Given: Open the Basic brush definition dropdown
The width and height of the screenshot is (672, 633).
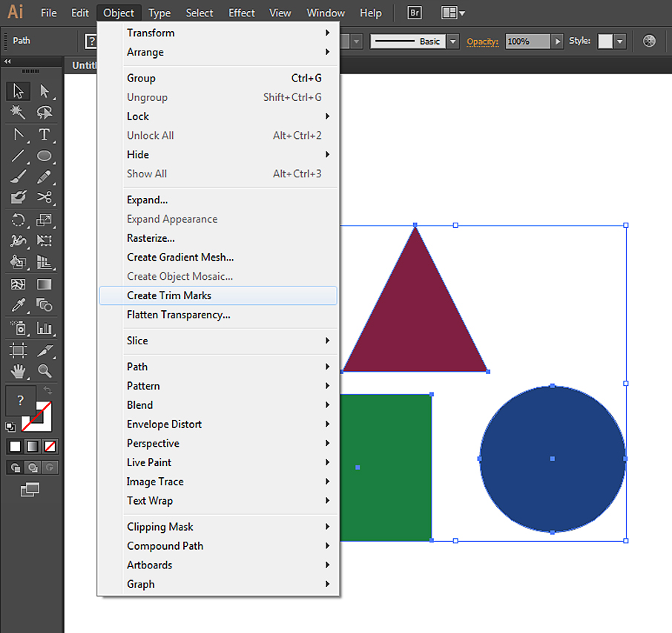Looking at the screenshot, I should point(453,42).
